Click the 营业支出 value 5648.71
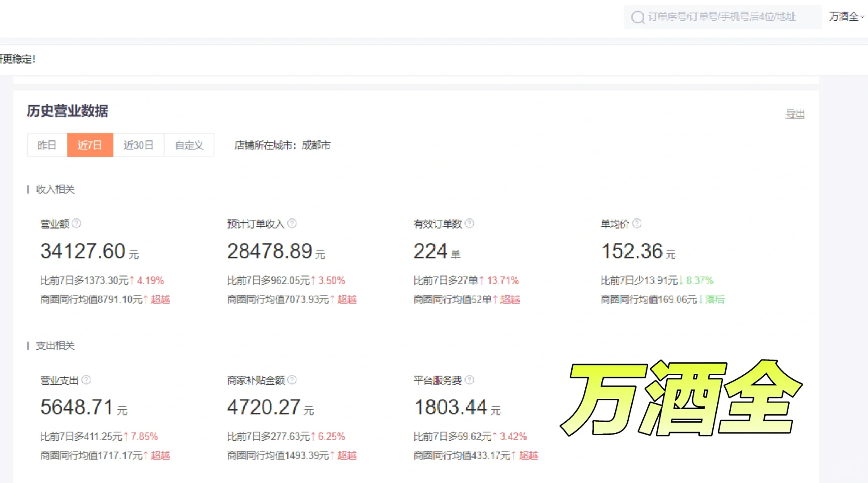The image size is (868, 483). pyautogui.click(x=77, y=407)
